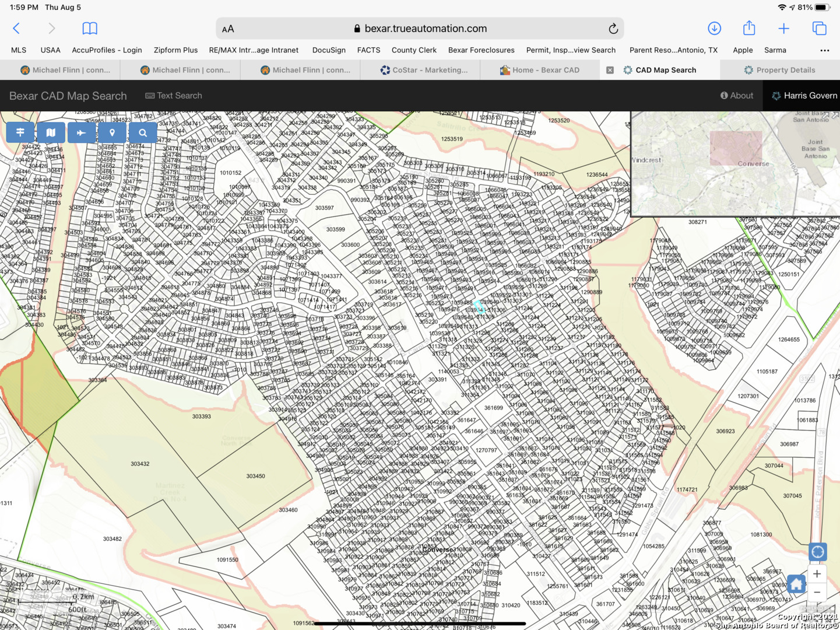Select the location pin marker tool
Viewport: 840px width, 630px height.
112,132
